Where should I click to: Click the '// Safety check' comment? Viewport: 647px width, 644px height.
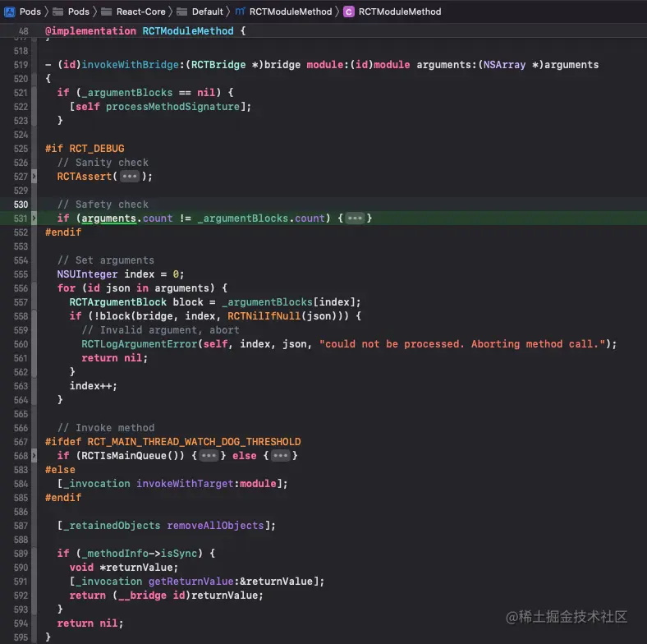pyautogui.click(x=103, y=205)
